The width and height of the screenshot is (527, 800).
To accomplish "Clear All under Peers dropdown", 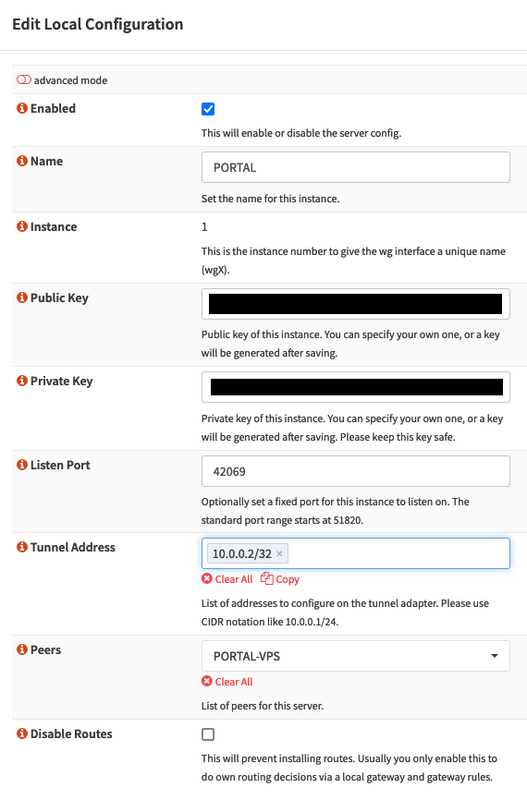I will [x=227, y=682].
